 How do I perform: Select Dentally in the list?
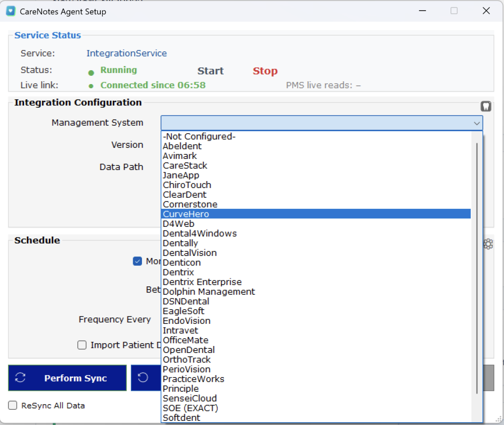click(x=316, y=243)
